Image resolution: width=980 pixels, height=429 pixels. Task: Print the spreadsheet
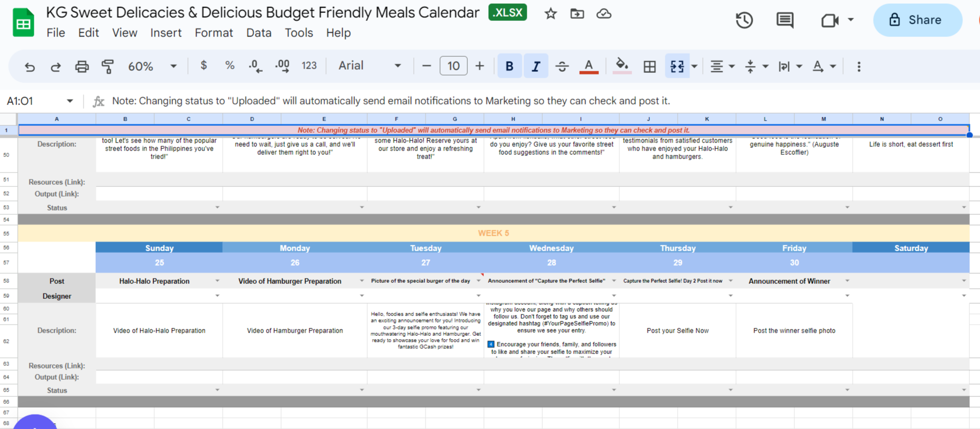(82, 66)
